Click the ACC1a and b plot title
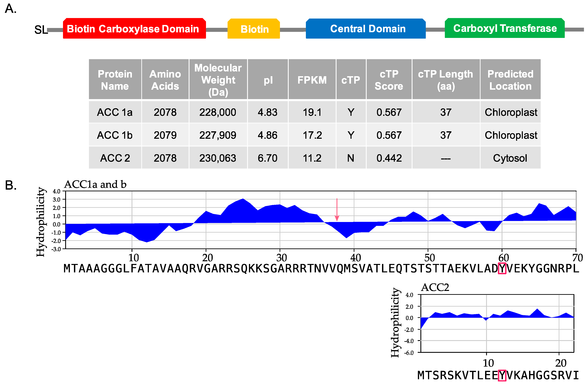This screenshot has width=588, height=387. (x=95, y=184)
